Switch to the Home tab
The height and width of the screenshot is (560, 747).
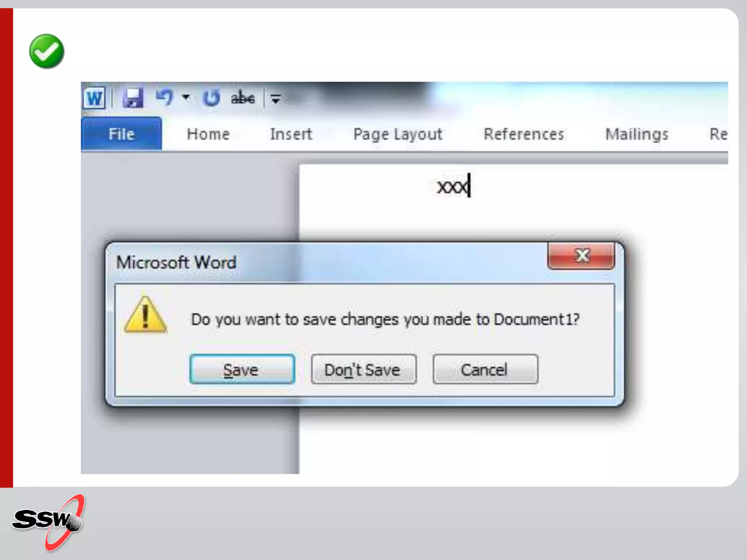pyautogui.click(x=208, y=134)
